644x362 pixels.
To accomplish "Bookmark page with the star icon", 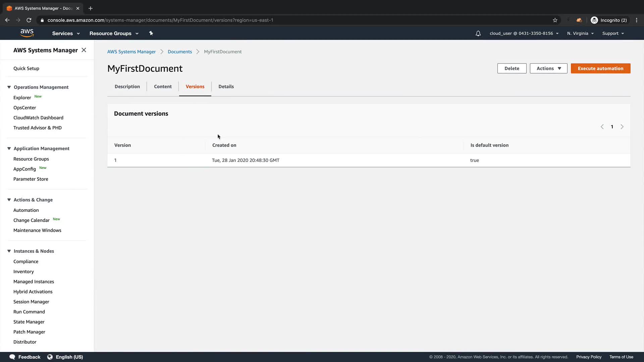I will pyautogui.click(x=555, y=20).
